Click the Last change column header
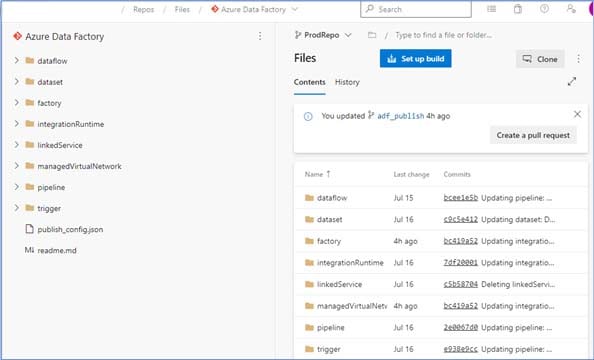Image resolution: width=594 pixels, height=360 pixels. click(x=411, y=174)
